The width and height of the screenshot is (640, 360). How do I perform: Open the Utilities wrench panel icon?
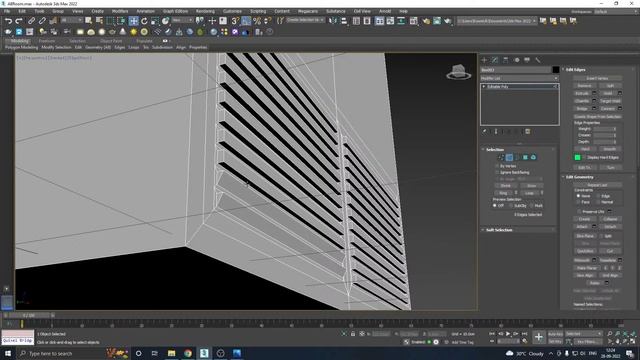point(538,60)
